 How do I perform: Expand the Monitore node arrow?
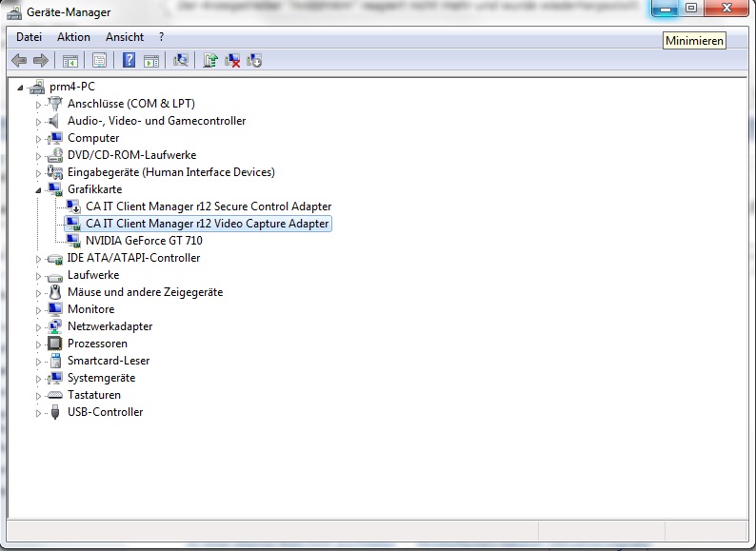pos(38,310)
